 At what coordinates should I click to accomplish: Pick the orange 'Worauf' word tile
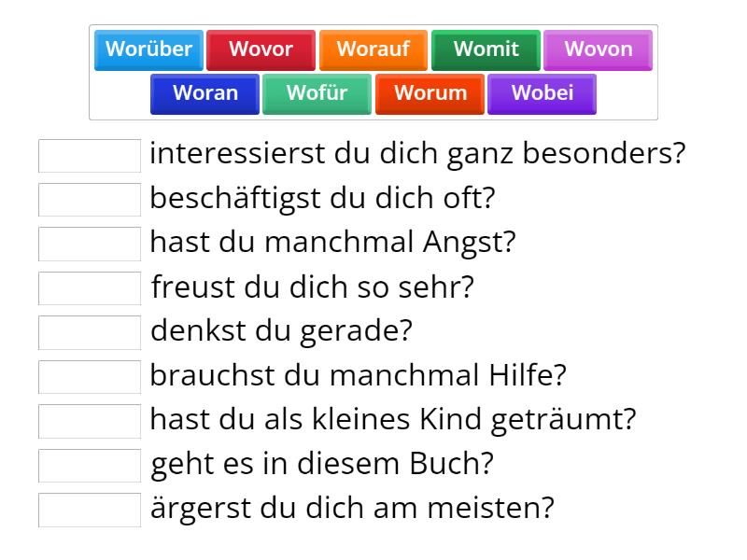[373, 49]
